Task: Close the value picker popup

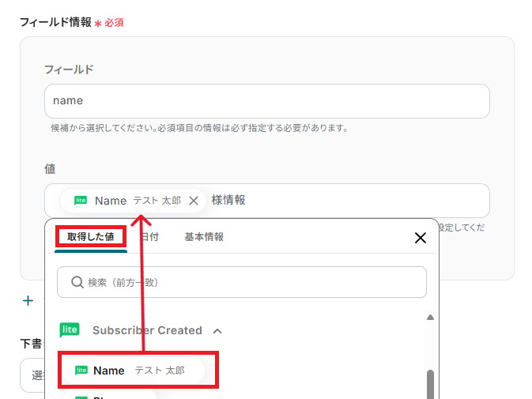Action: tap(421, 238)
